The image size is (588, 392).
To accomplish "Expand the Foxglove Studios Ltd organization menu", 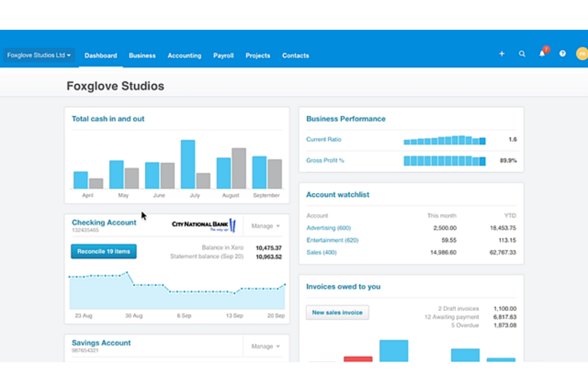I will (39, 55).
